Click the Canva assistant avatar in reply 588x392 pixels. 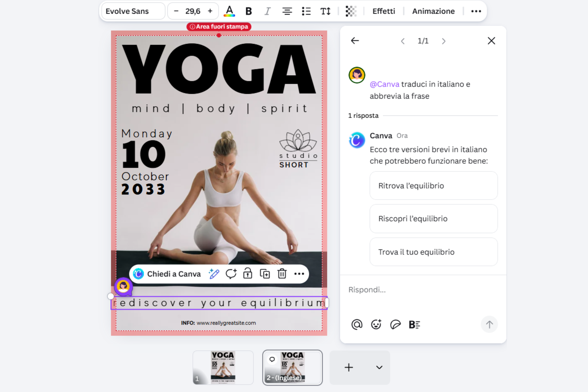[x=357, y=140]
